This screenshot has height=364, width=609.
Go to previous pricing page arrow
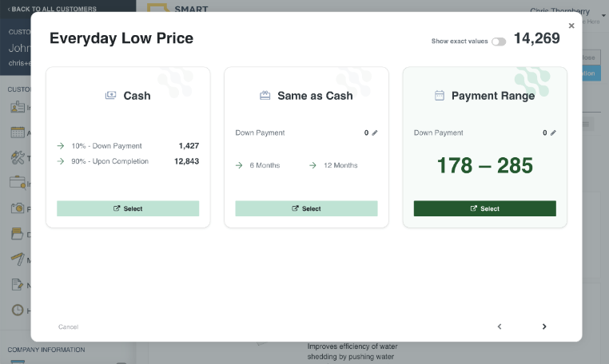point(500,326)
